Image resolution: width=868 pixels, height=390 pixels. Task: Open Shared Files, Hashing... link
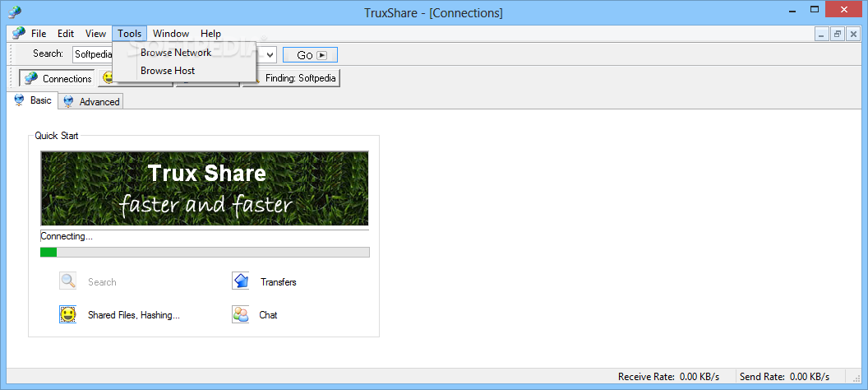click(x=134, y=315)
